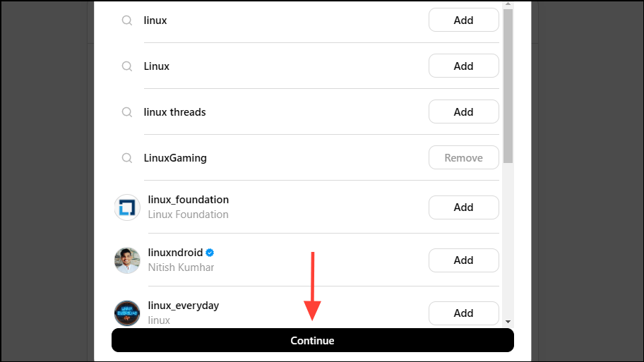Click the search icon next to linux threads
This screenshot has height=362, width=644.
coord(127,112)
